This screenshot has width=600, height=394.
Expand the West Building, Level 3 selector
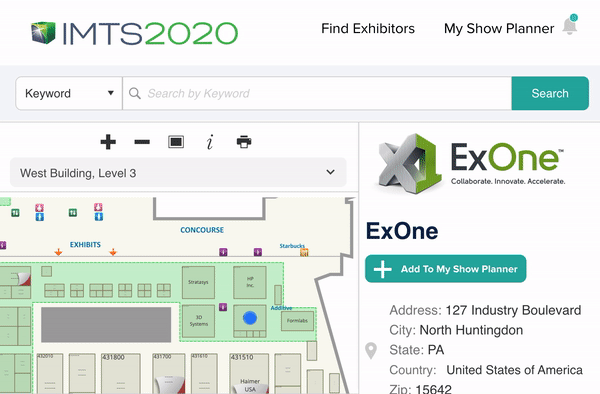click(x=178, y=173)
